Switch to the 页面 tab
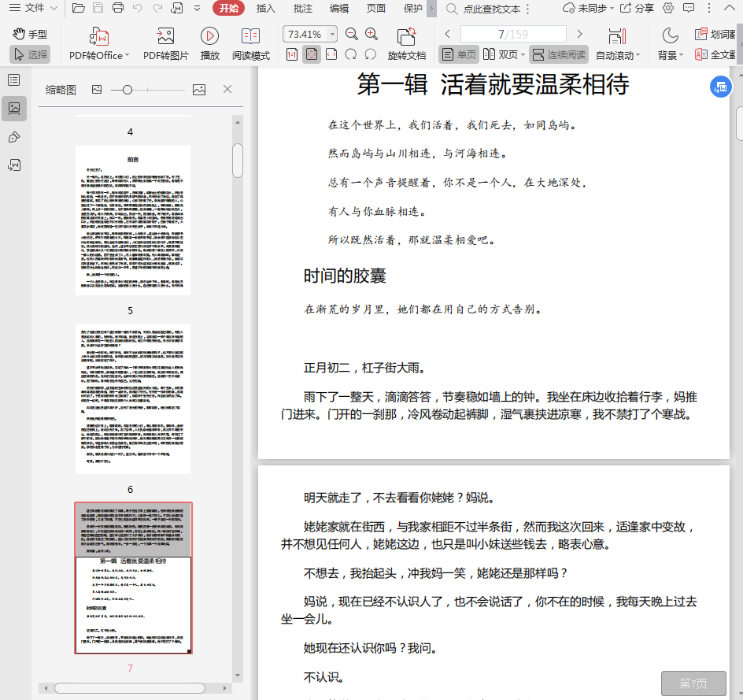Image resolution: width=743 pixels, height=700 pixels. click(x=375, y=8)
